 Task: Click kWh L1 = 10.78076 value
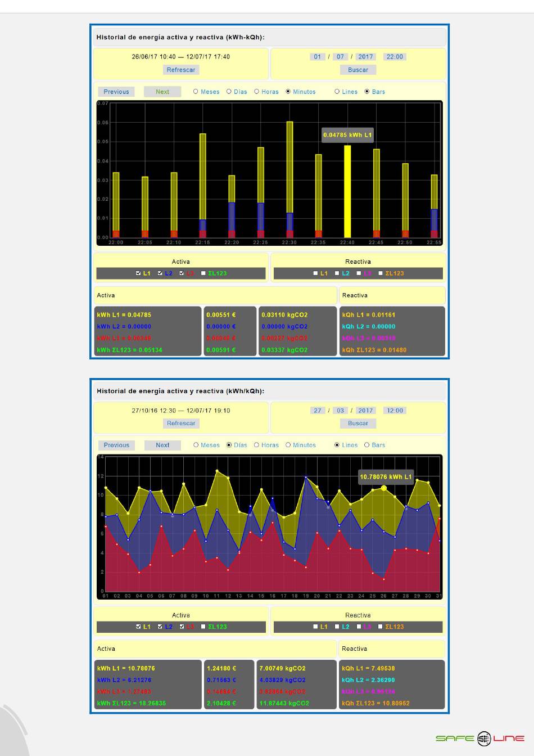(126, 669)
